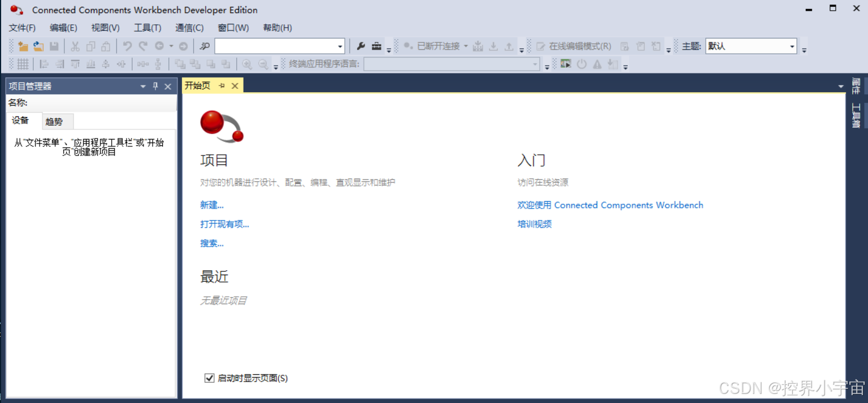
Task: Open the 培训视频 link
Action: 535,224
